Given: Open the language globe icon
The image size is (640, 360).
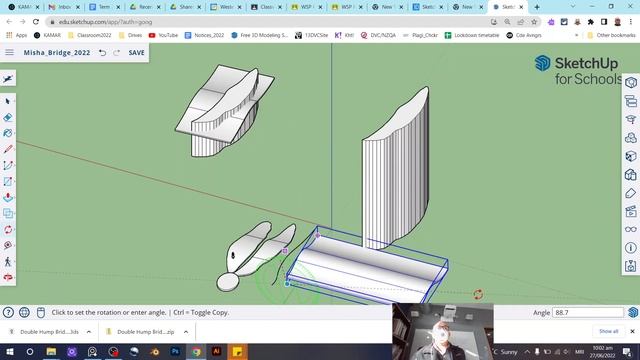Looking at the screenshot, I should coord(24,313).
